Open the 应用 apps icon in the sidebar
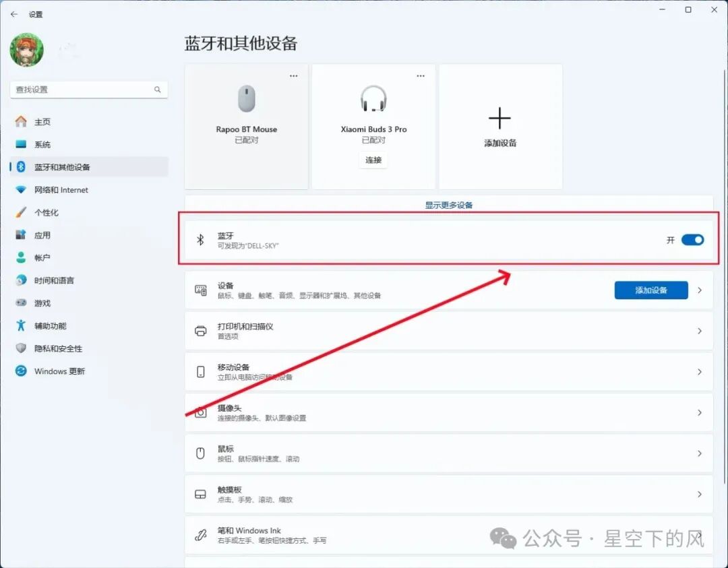This screenshot has height=568, width=728. (21, 234)
